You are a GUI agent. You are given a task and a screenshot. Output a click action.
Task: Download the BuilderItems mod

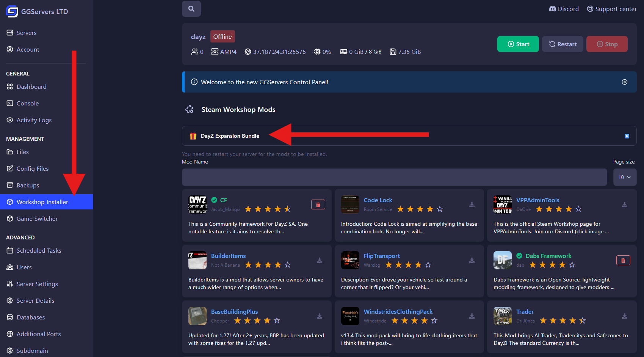coord(319,260)
